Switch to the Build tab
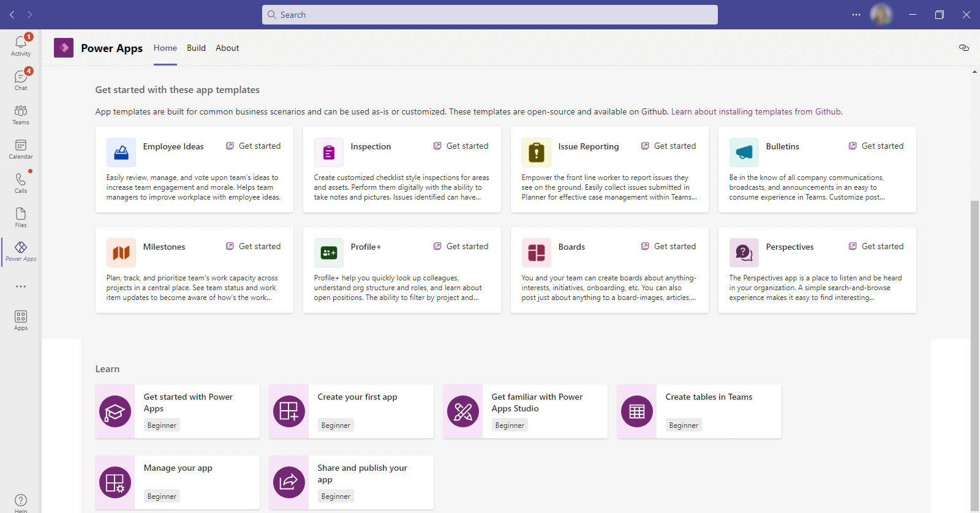 pos(196,48)
